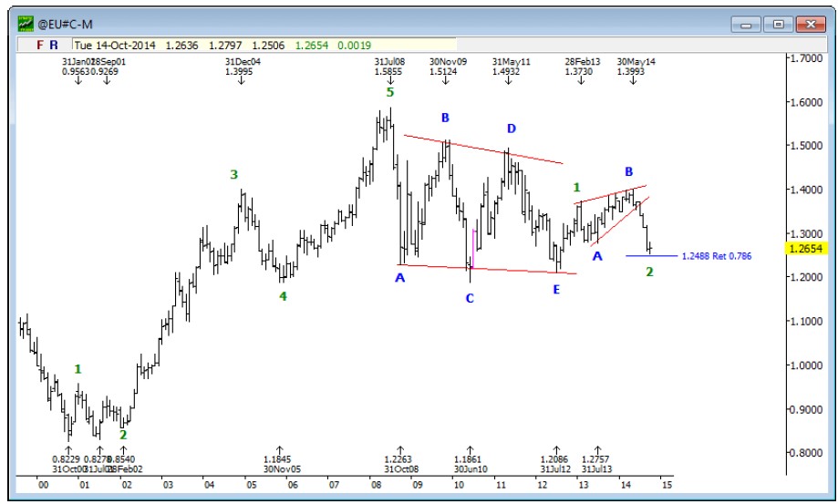
Task: Click the blue A label below 2008 low
Action: click(399, 278)
